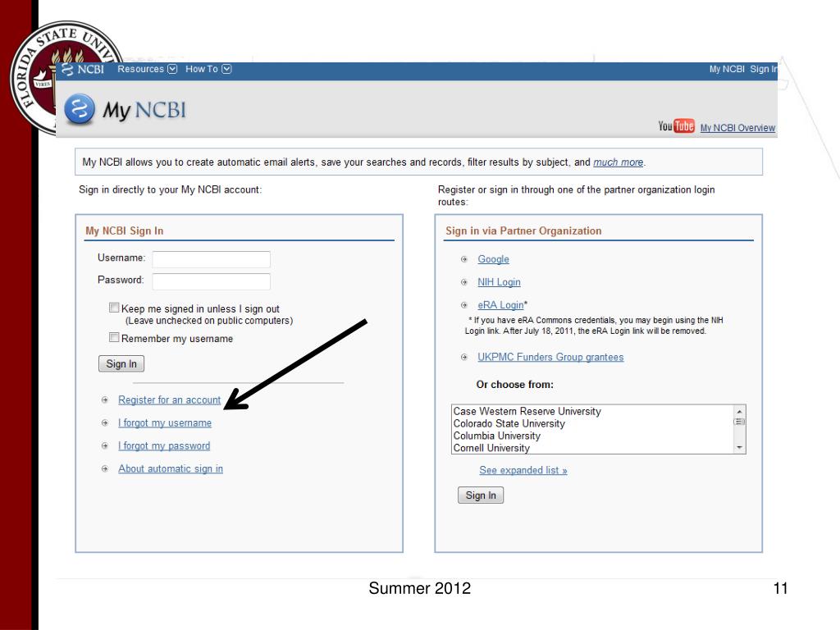Open the YouTube logo icon
Viewport: 840px width, 630px height.
(x=677, y=126)
